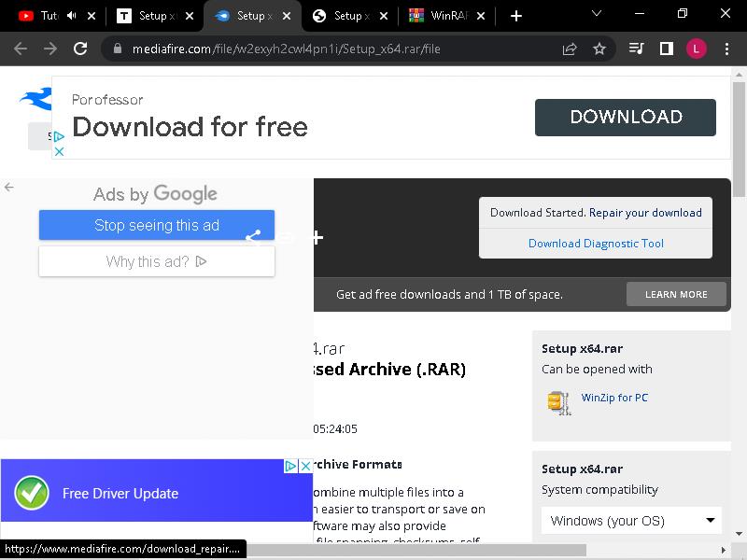This screenshot has width=747, height=560.
Task: Switch to the WinRAR tab
Action: click(x=439, y=16)
